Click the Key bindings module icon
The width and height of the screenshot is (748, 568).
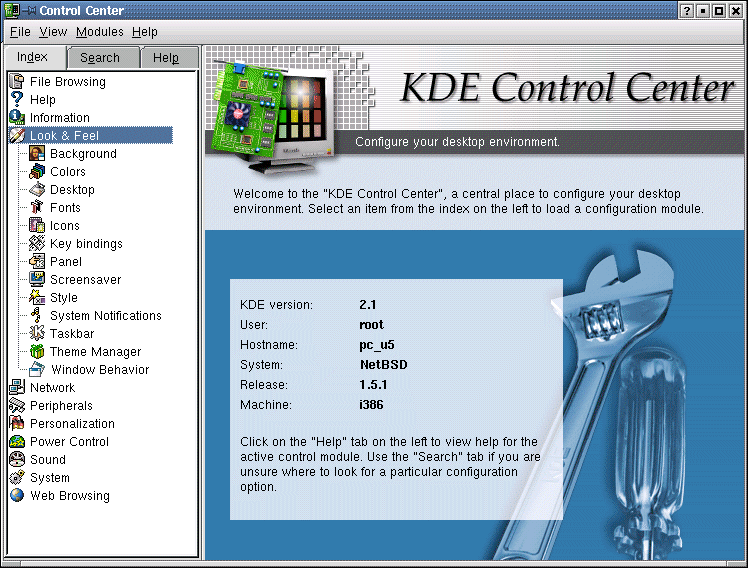tap(37, 243)
